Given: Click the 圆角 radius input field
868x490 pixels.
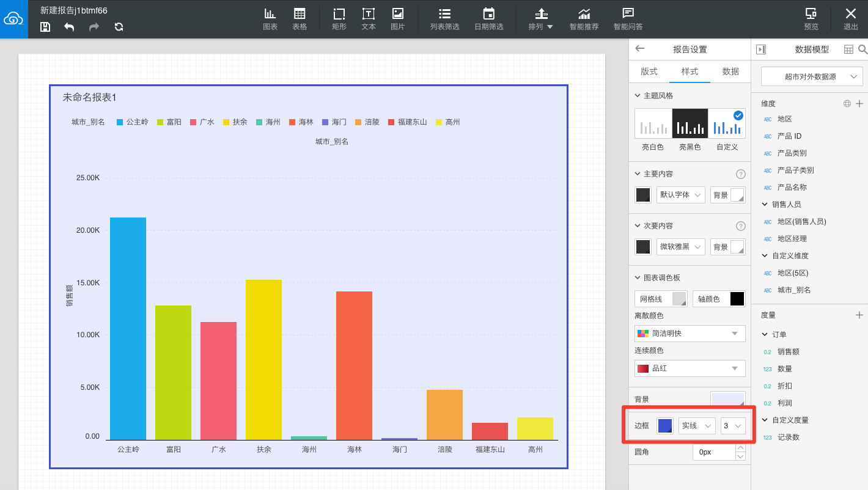Looking at the screenshot, I should click(x=714, y=452).
